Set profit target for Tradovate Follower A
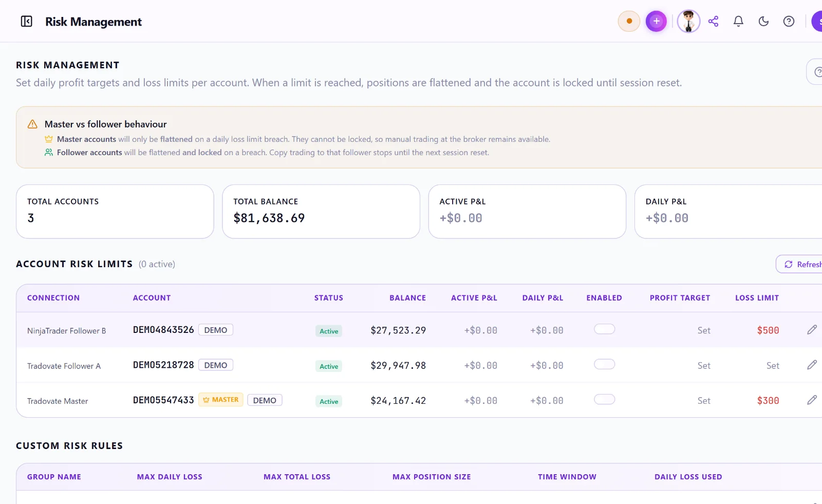The width and height of the screenshot is (822, 504). pos(704,365)
